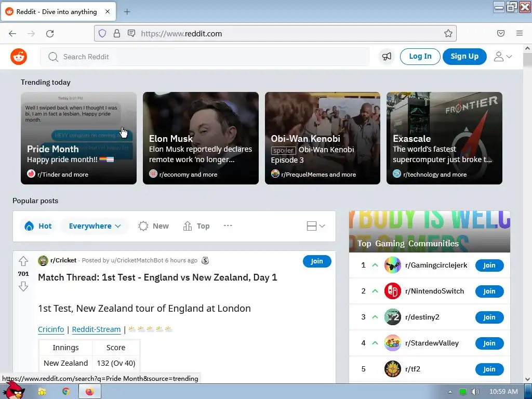Click the browser Forward arrow
The height and width of the screenshot is (399, 532).
point(31,33)
